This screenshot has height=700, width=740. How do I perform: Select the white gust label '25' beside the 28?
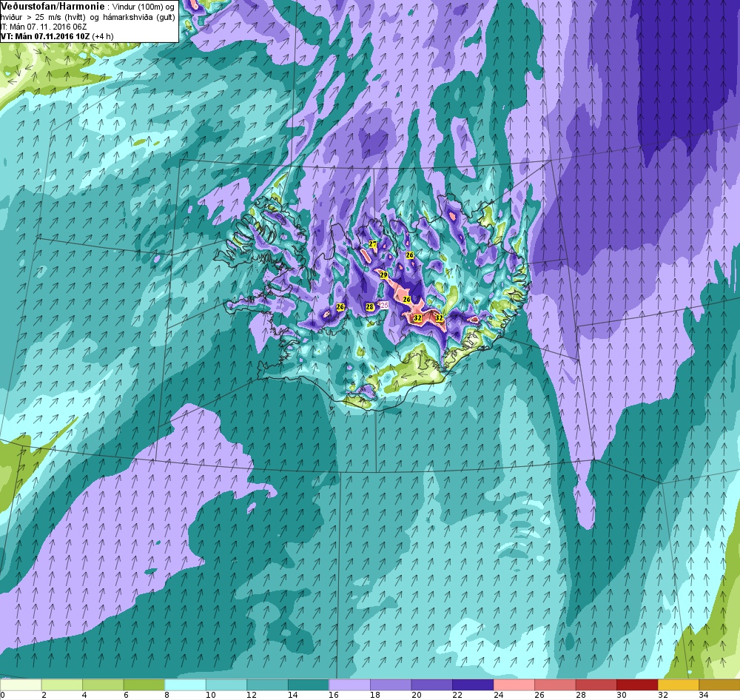click(383, 306)
